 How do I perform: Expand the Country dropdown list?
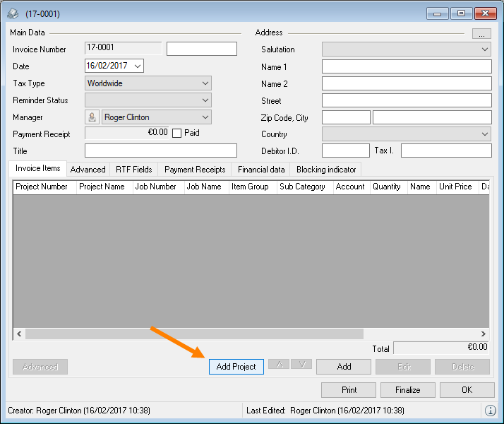pyautogui.click(x=484, y=134)
